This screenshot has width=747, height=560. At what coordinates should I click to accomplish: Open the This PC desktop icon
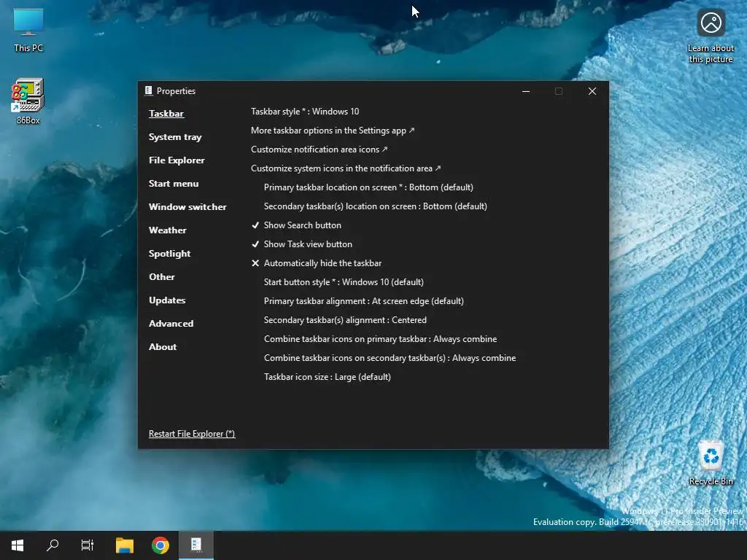click(28, 31)
